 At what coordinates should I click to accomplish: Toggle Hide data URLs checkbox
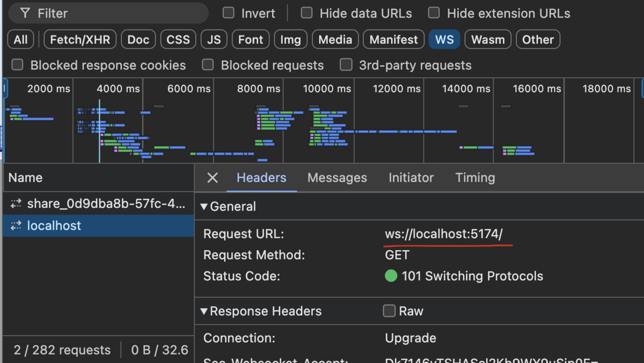pyautogui.click(x=306, y=13)
